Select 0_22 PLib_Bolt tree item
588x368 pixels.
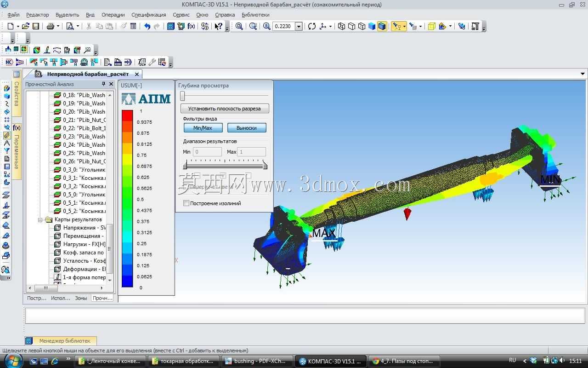pyautogui.click(x=80, y=128)
